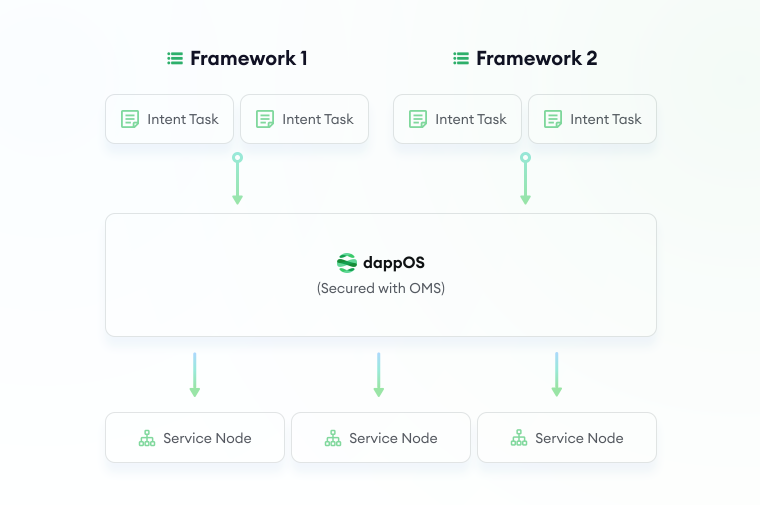Click the "(Secured with OMS)" caption
Viewport: 760px width, 505px height.
click(381, 288)
